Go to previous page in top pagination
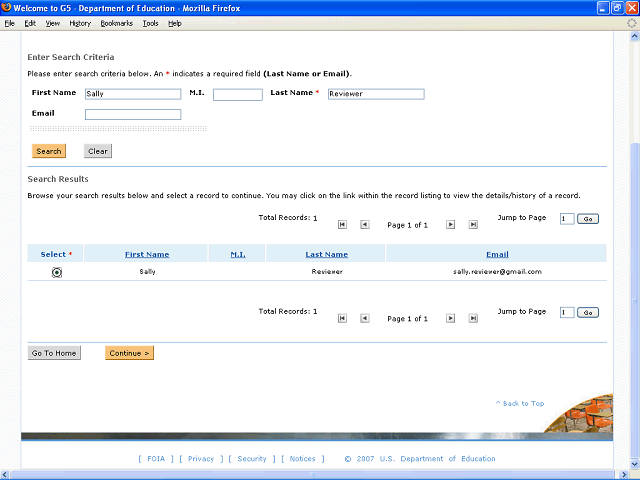 click(x=364, y=224)
